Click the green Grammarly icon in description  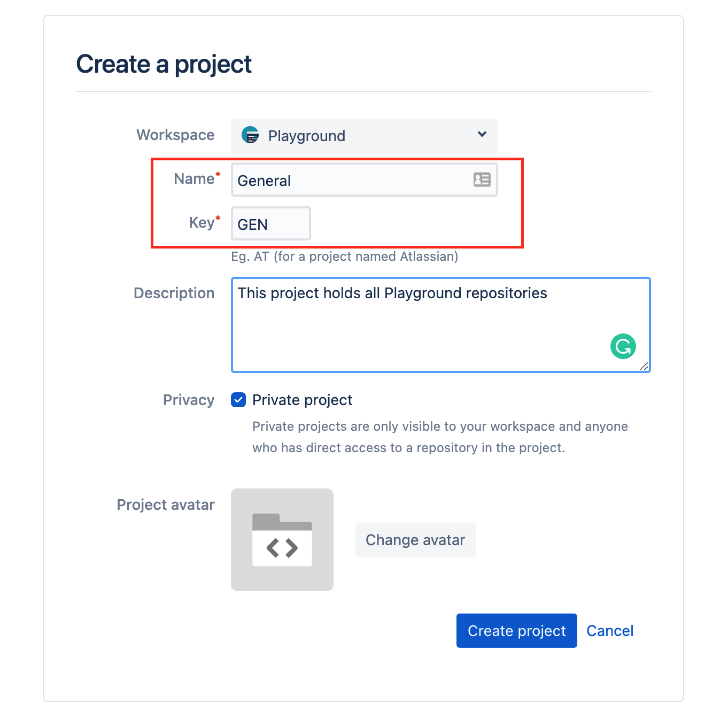tap(623, 346)
